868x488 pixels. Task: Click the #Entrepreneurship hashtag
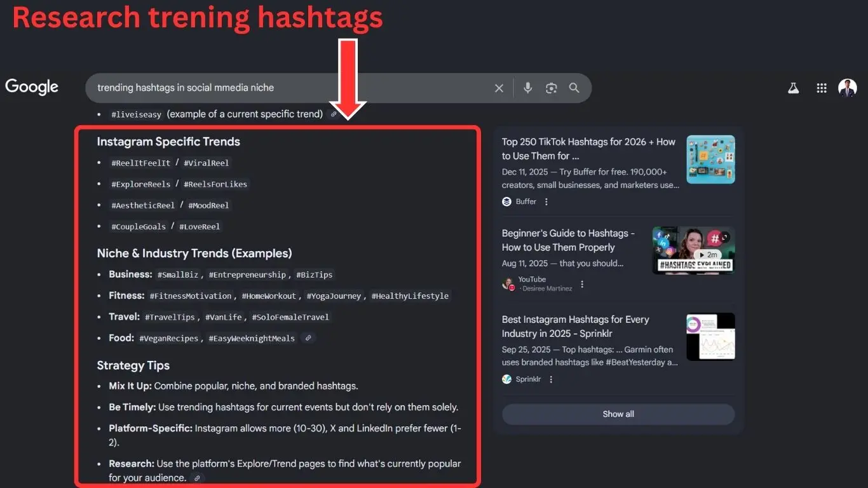247,275
